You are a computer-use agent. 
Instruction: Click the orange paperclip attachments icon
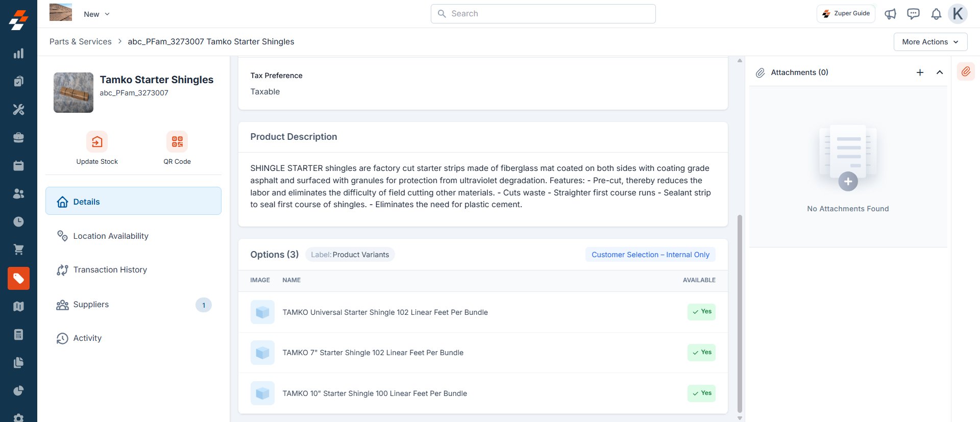966,71
